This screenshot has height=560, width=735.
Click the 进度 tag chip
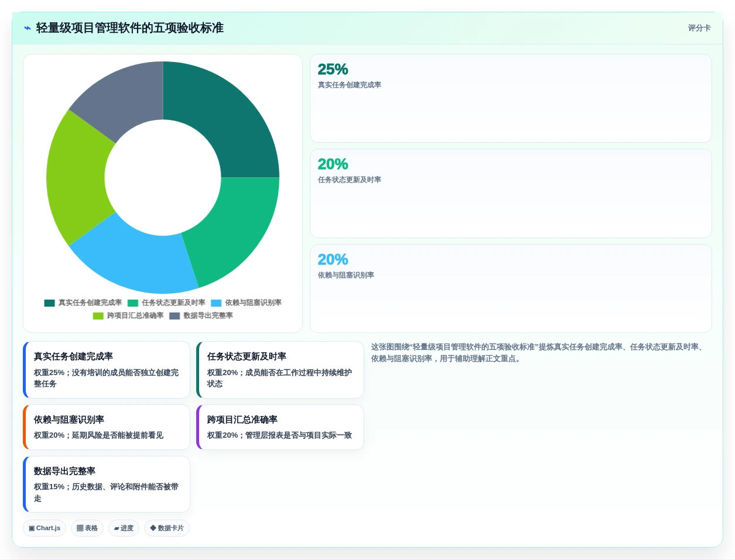[124, 528]
